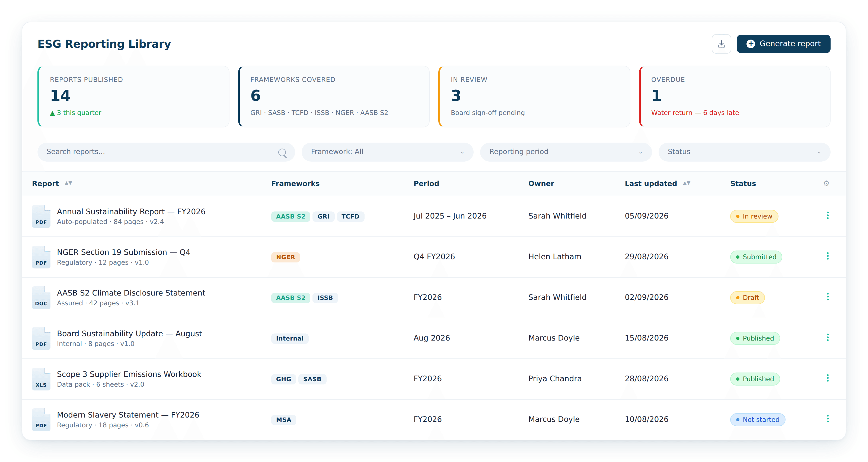Click the Submitted status badge
Viewport: 868px width, 462px height.
click(x=756, y=257)
